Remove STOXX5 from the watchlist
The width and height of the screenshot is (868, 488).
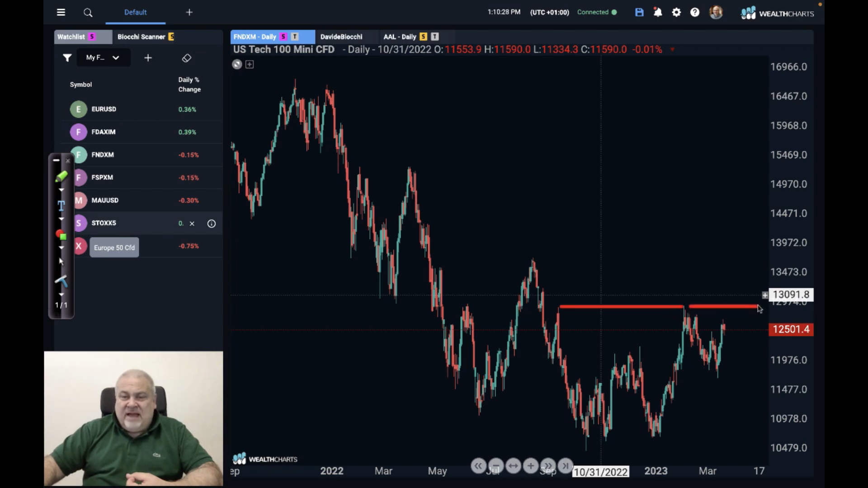click(192, 223)
